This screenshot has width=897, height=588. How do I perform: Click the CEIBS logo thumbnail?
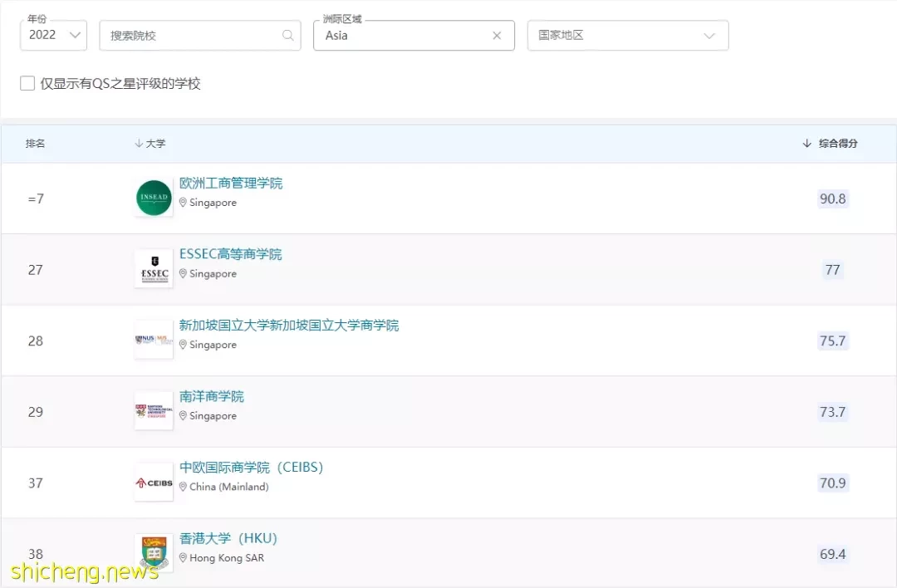pyautogui.click(x=154, y=483)
